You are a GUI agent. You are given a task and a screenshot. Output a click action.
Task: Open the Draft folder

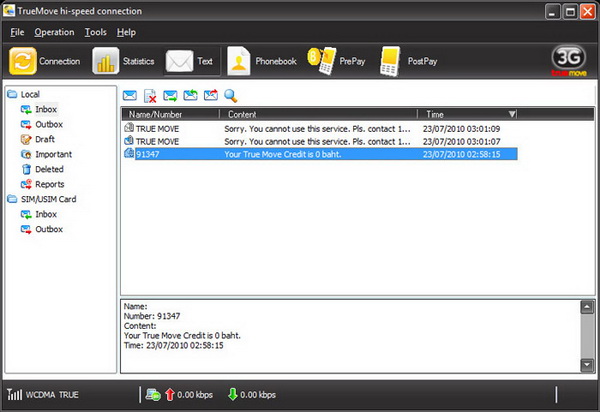(x=38, y=139)
